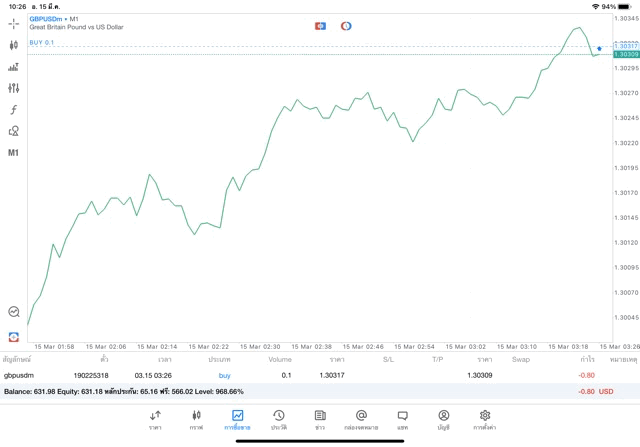Tap the red-blue circular icon atop chart

pos(346,26)
